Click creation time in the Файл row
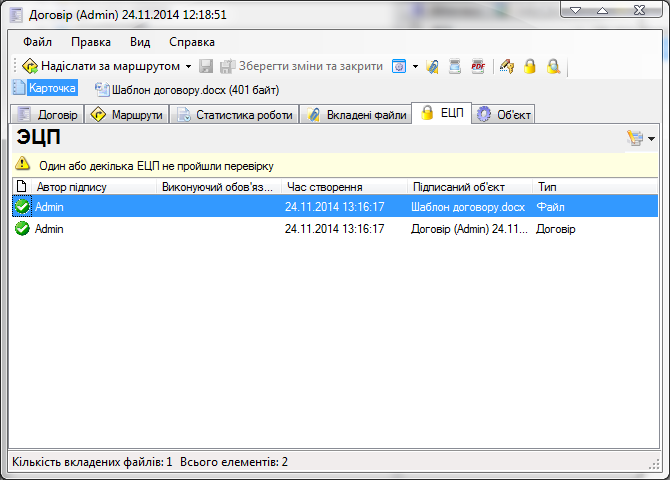The height and width of the screenshot is (480, 670). (x=335, y=207)
